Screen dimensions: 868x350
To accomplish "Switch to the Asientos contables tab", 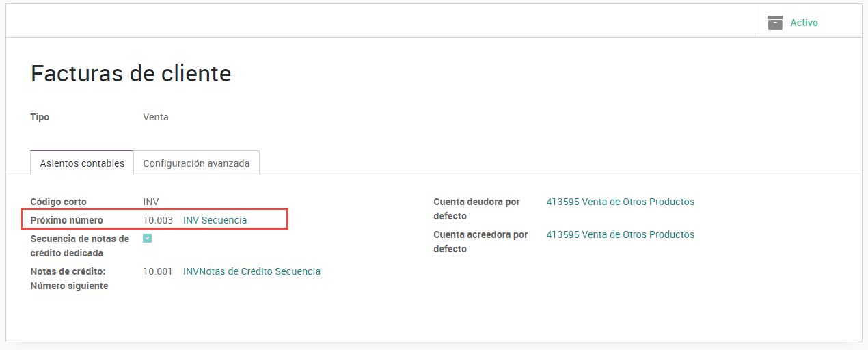I will coord(82,163).
